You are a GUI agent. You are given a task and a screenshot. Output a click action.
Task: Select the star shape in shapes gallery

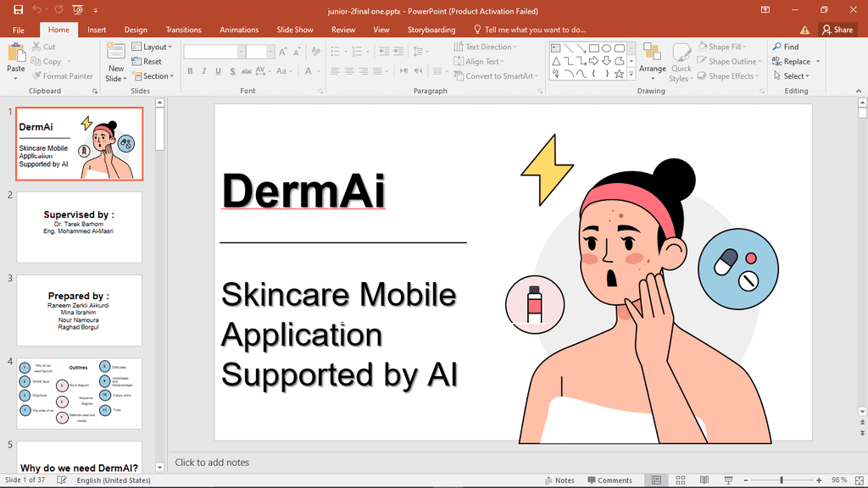tap(620, 75)
